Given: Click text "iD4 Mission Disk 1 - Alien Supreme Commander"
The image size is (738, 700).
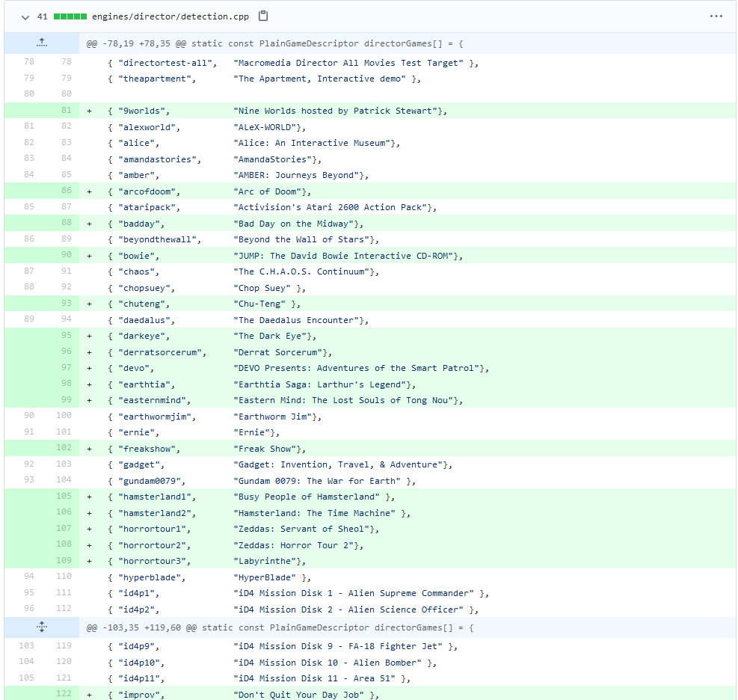Looking at the screenshot, I should coord(354,593).
